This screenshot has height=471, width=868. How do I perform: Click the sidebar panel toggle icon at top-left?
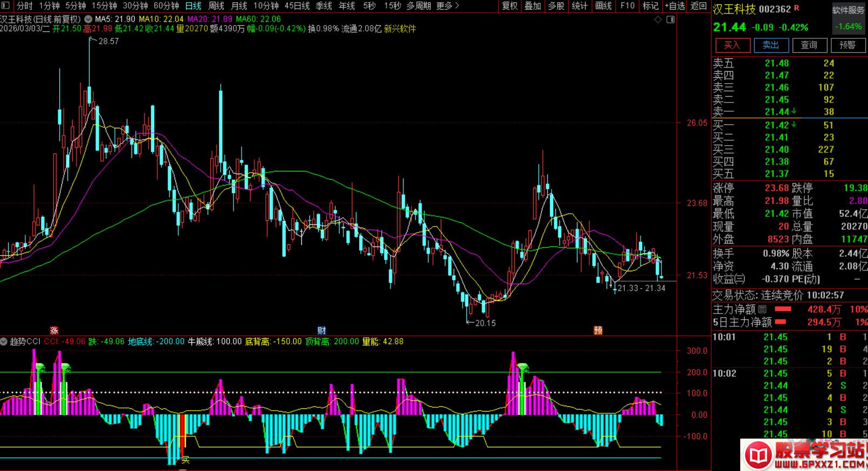pyautogui.click(x=5, y=6)
